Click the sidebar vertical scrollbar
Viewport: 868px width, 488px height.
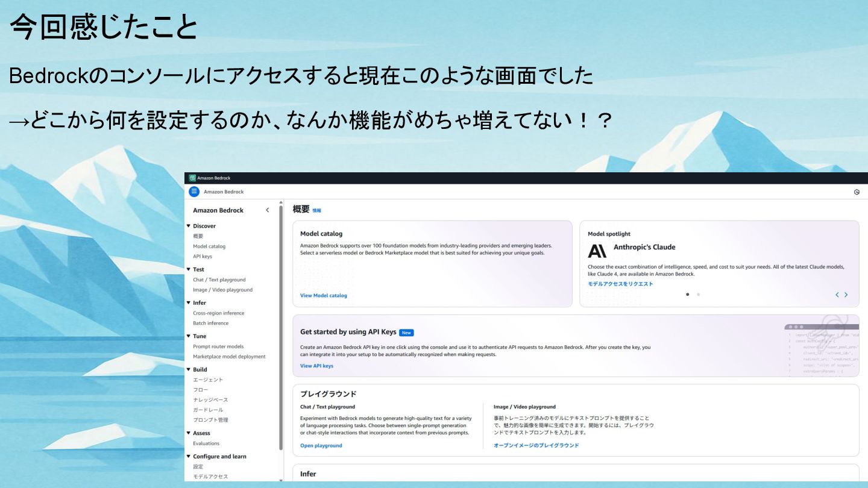coord(281,328)
